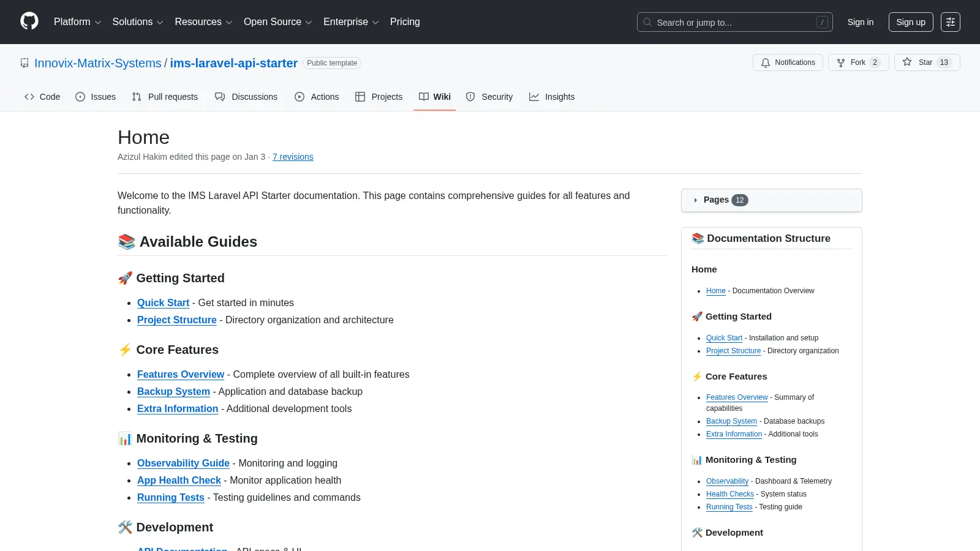Open Backup System in main content
Screen dimensions: 980x551
173,391
